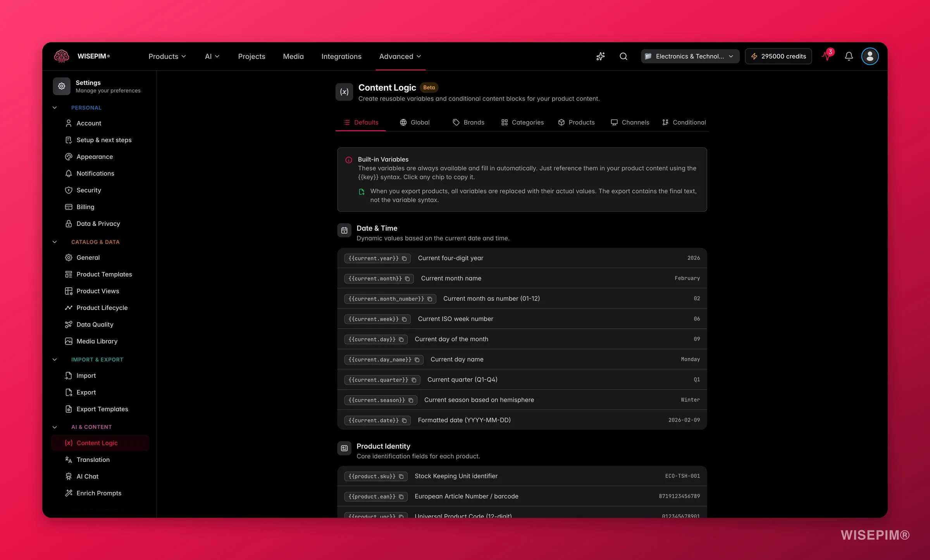Switch to the Categories tab
Viewport: 930px width, 560px height.
click(x=522, y=122)
